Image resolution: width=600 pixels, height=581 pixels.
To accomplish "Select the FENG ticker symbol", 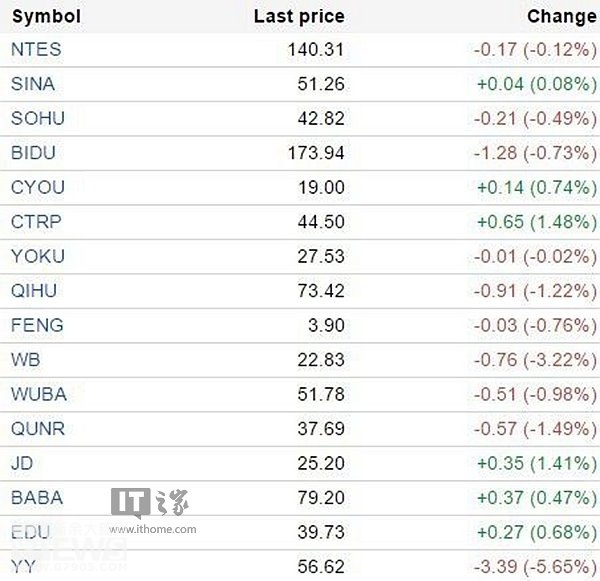I will point(37,325).
